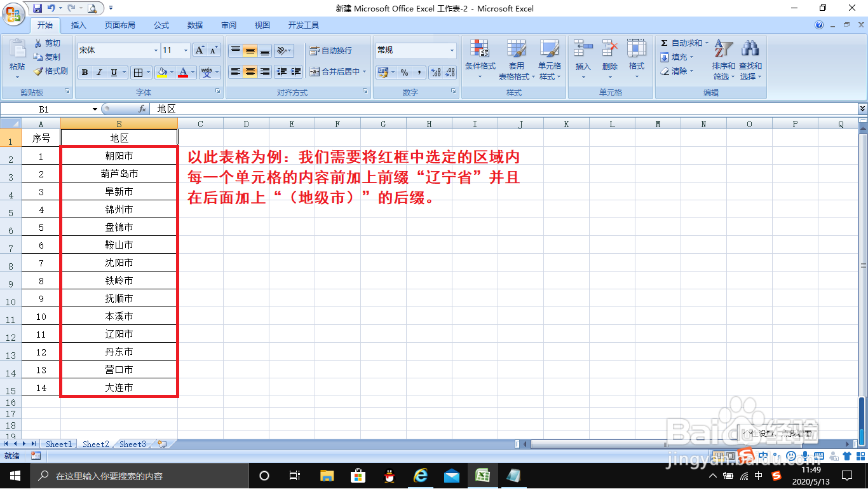Open Windows Start menu
This screenshot has width=868, height=489.
15,476
